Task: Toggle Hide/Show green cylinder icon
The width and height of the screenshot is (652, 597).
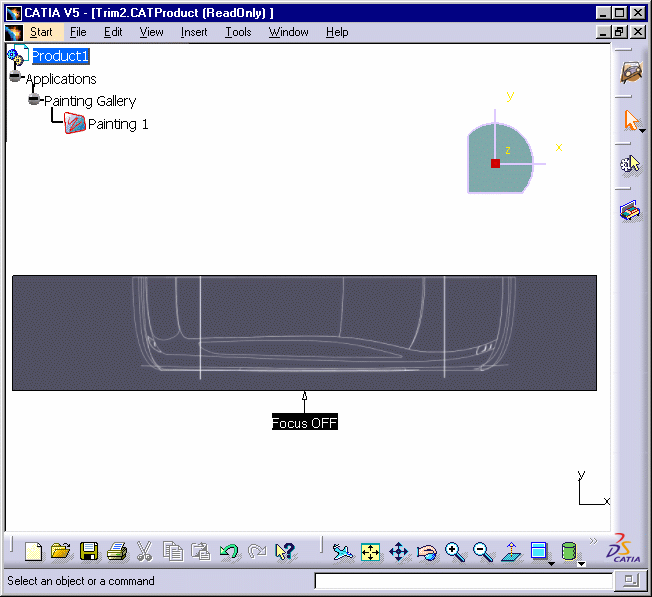Action: tap(569, 551)
